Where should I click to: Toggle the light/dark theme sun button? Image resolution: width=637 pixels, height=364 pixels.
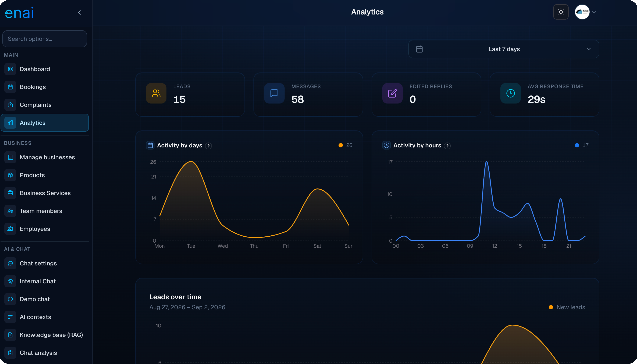[561, 12]
